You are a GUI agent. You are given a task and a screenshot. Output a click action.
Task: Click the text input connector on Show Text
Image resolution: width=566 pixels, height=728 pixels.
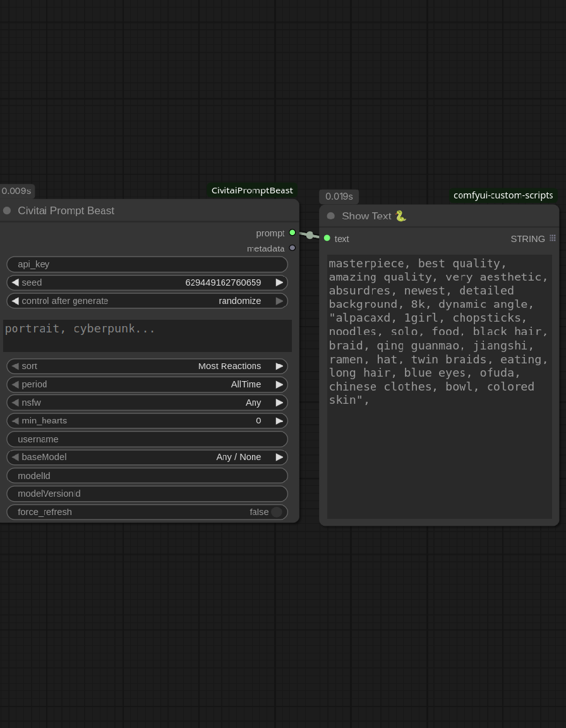[327, 238]
